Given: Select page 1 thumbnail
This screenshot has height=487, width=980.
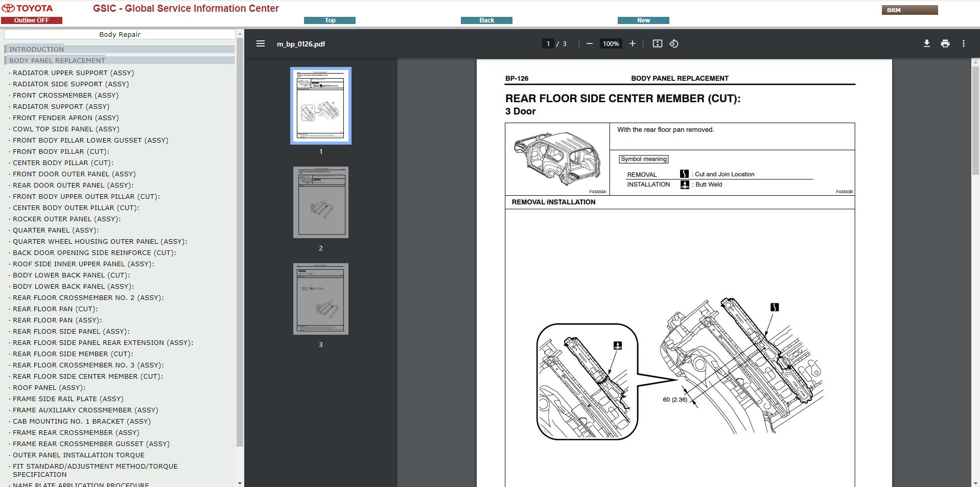Looking at the screenshot, I should pyautogui.click(x=321, y=106).
